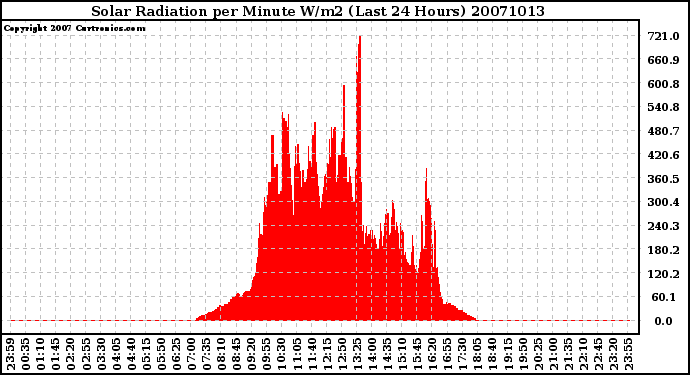Select the 22:10 x-axis label
690x375 pixels.
pos(583,354)
